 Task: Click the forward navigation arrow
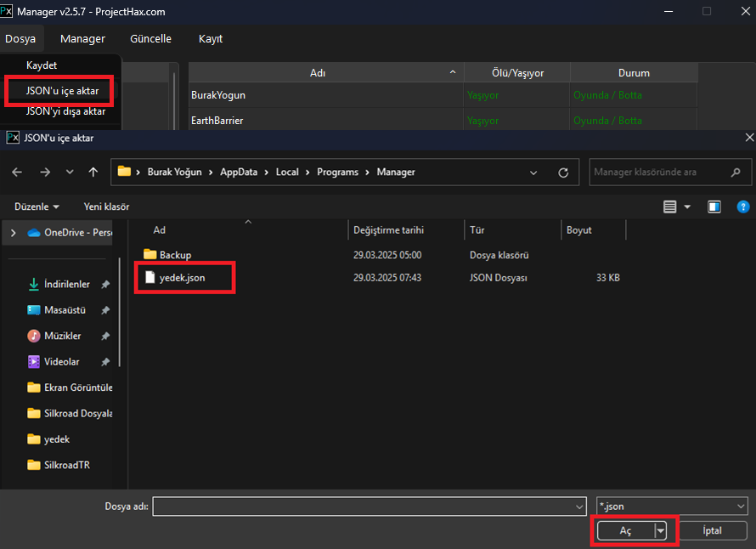[44, 172]
